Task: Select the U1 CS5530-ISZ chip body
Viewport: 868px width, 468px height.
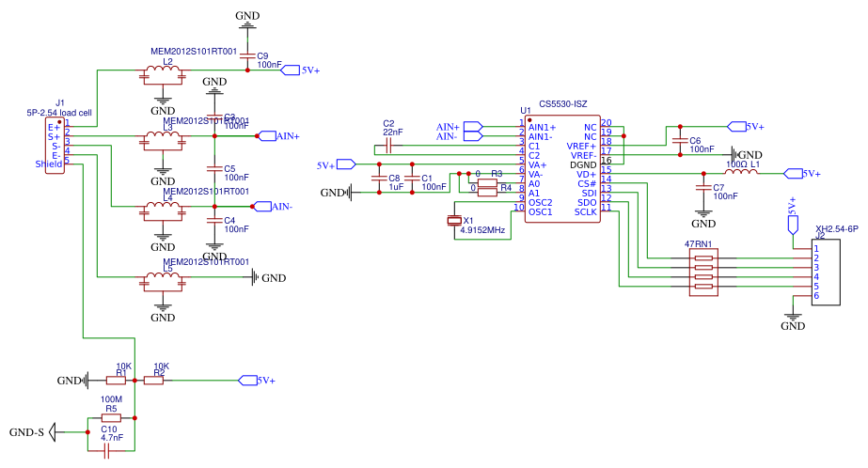Action: click(561, 169)
